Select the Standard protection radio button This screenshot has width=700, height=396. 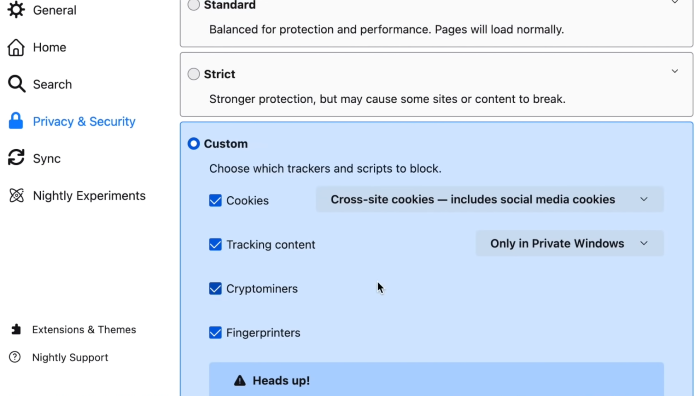193,5
